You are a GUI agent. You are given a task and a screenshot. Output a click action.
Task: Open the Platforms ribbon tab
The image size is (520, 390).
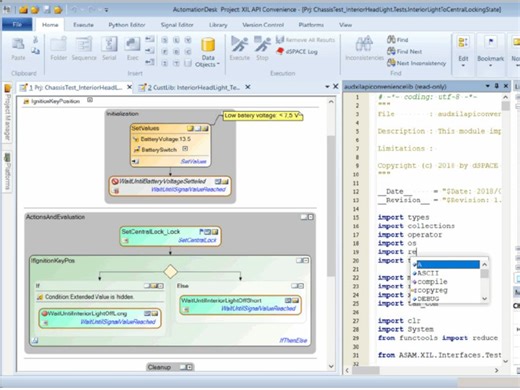pos(311,25)
